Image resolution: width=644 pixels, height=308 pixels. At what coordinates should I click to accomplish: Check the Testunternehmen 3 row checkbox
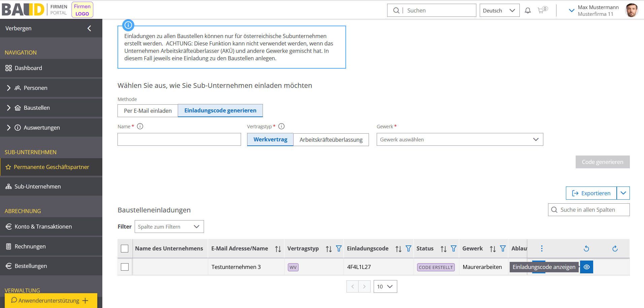tap(125, 267)
